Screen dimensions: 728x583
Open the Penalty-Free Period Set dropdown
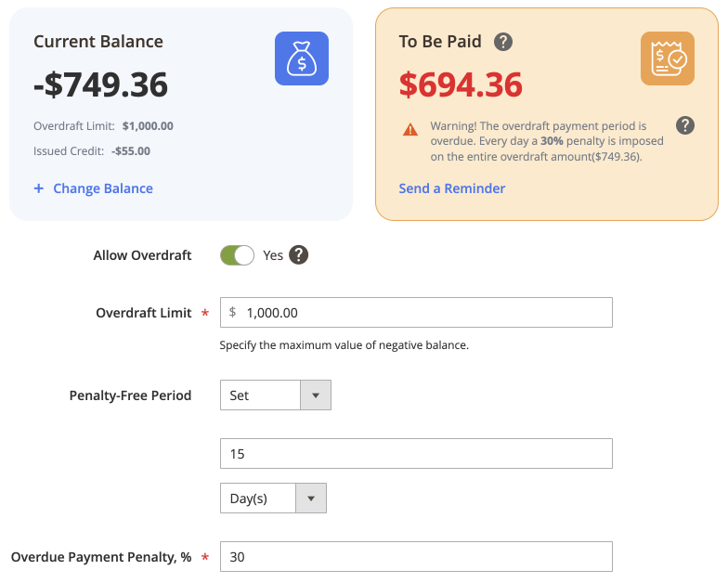[276, 395]
